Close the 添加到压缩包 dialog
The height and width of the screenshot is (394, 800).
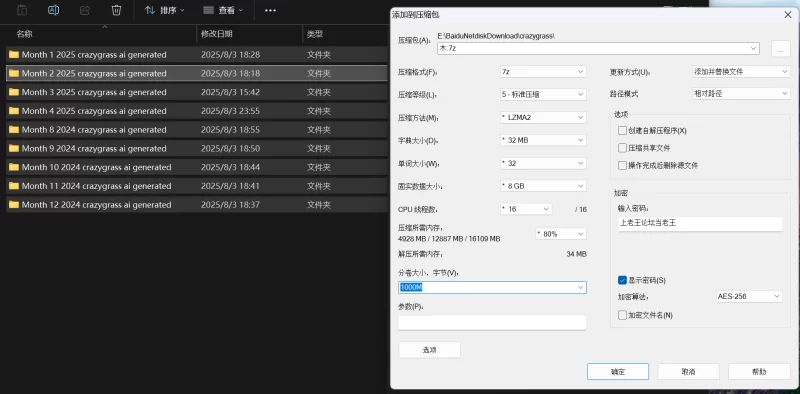pos(787,15)
